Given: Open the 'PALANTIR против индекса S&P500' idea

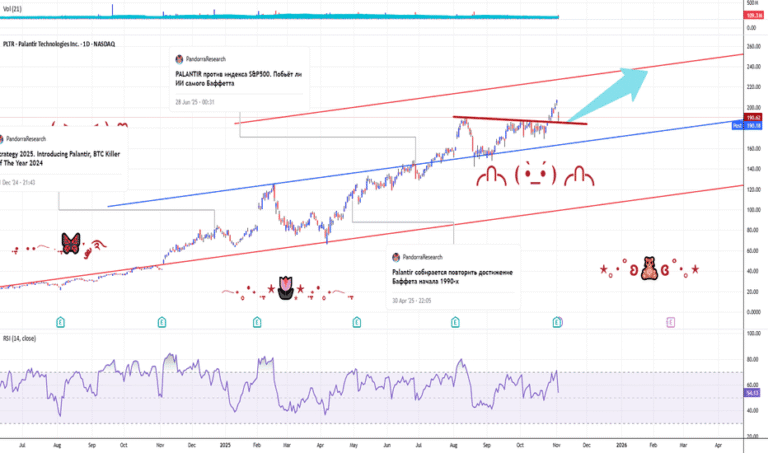Looking at the screenshot, I should [239, 79].
